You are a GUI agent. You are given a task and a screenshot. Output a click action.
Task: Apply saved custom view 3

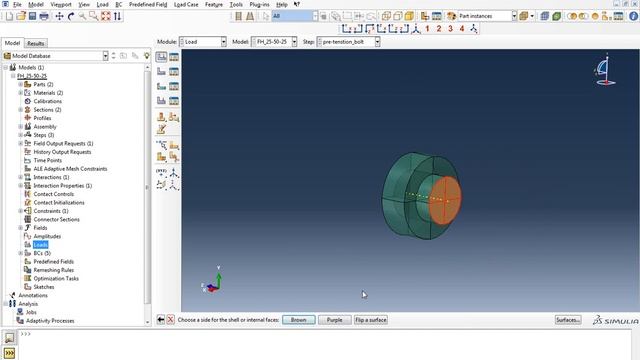(x=450, y=29)
